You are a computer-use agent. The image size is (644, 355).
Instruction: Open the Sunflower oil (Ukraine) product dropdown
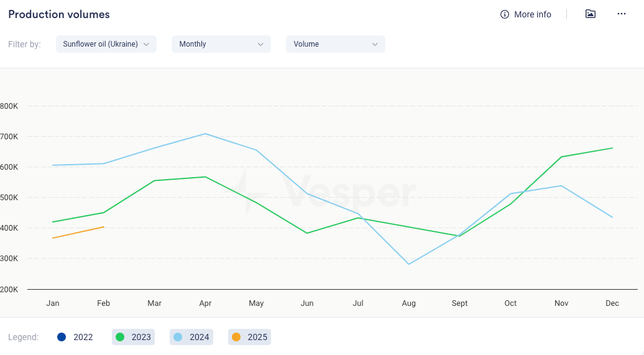coord(106,44)
